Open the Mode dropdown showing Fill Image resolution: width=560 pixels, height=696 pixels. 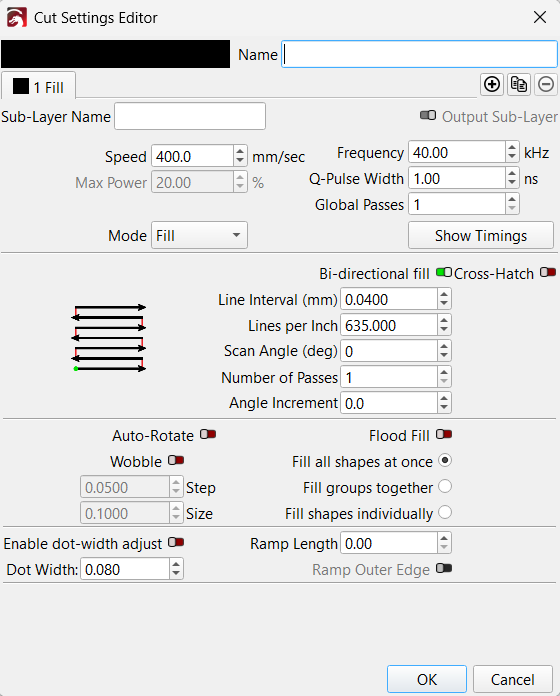coord(199,235)
